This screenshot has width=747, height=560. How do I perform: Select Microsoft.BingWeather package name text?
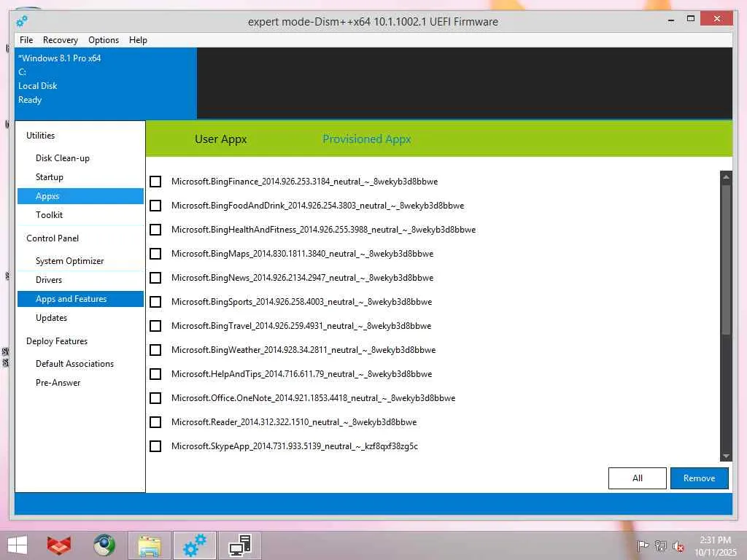coord(303,350)
